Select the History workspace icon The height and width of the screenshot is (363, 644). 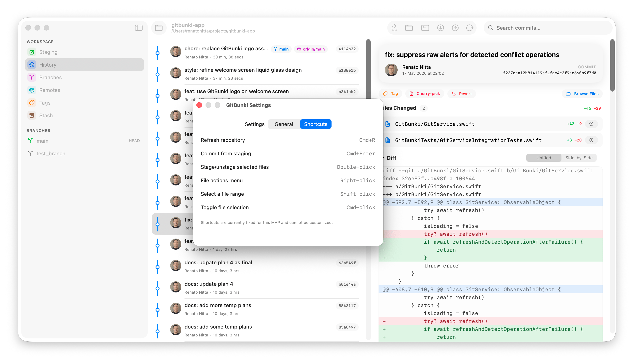[32, 65]
